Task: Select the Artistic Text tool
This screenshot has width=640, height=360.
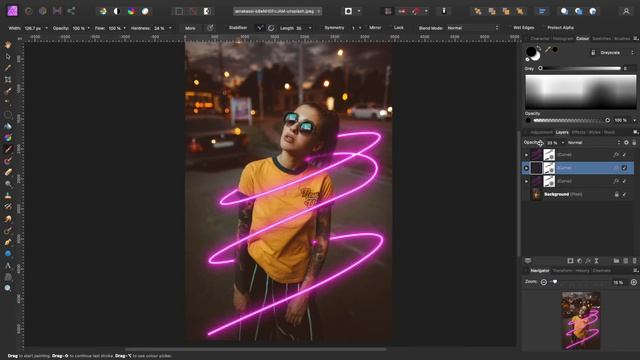Action: (x=8, y=265)
